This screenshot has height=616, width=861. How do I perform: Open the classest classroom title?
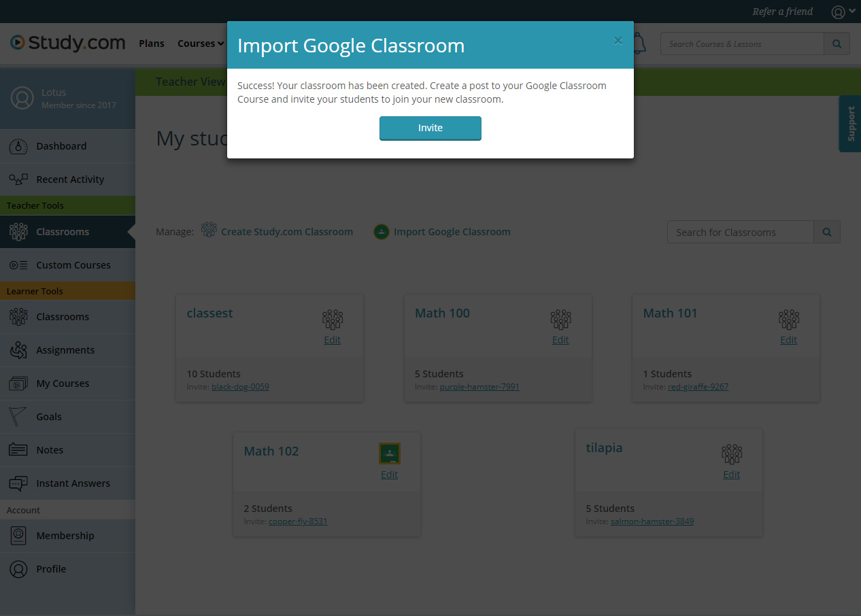(x=210, y=313)
